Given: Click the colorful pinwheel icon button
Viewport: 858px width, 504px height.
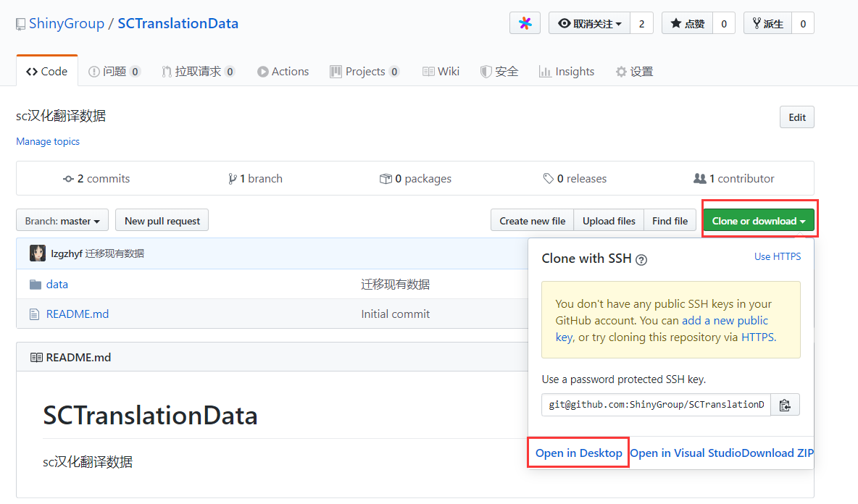Looking at the screenshot, I should tap(525, 23).
